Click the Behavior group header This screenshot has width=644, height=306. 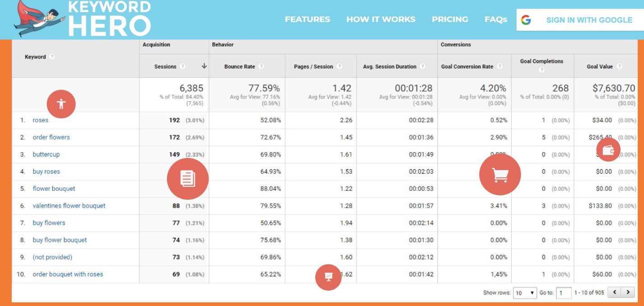click(223, 45)
